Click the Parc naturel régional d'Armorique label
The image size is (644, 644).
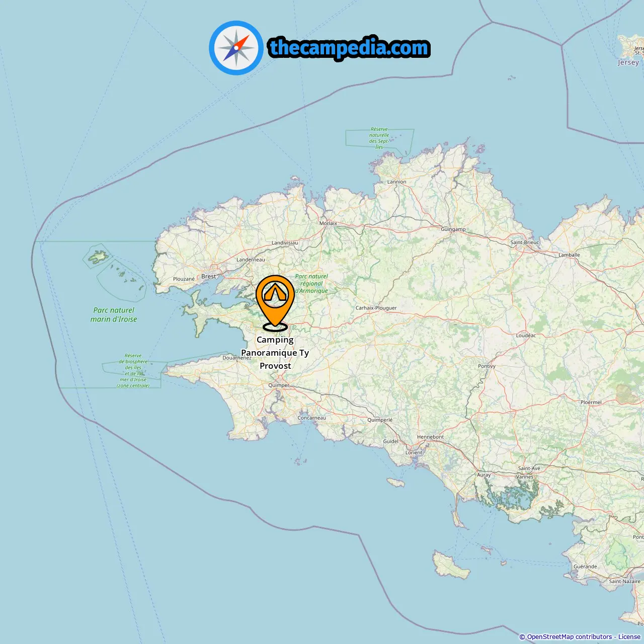311,283
